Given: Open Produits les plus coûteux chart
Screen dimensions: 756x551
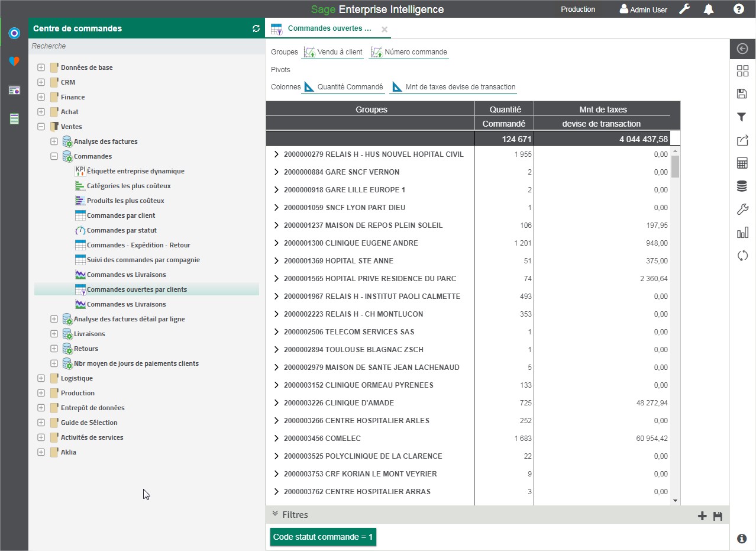Looking at the screenshot, I should (119, 201).
